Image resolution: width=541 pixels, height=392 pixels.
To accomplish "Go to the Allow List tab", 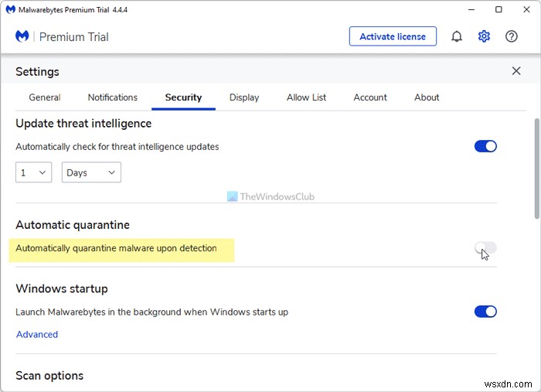I will [x=306, y=97].
